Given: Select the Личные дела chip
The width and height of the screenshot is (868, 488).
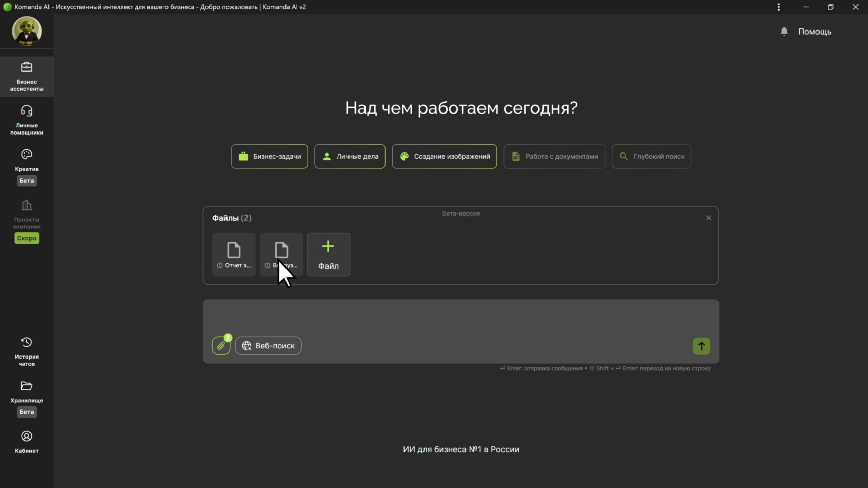Looking at the screenshot, I should [x=350, y=156].
